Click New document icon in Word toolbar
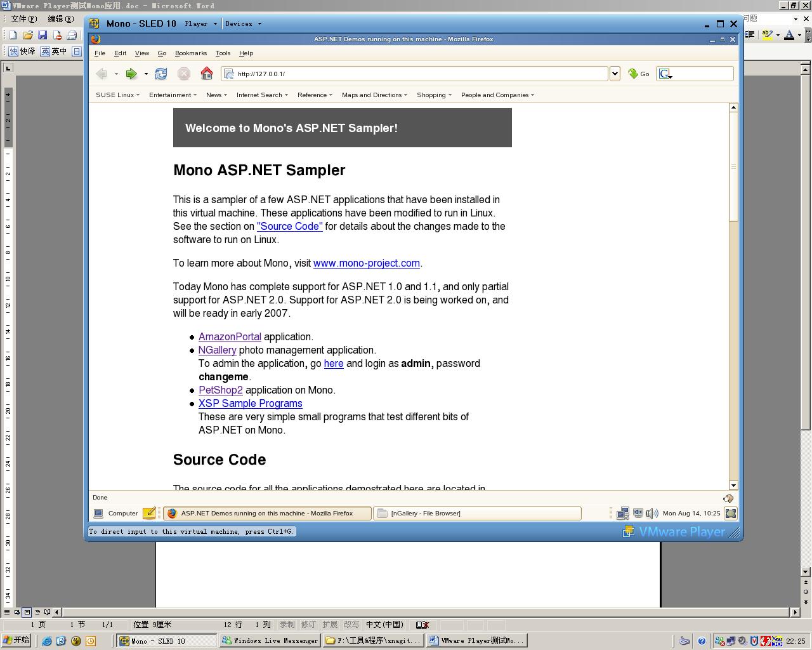 click(13, 35)
